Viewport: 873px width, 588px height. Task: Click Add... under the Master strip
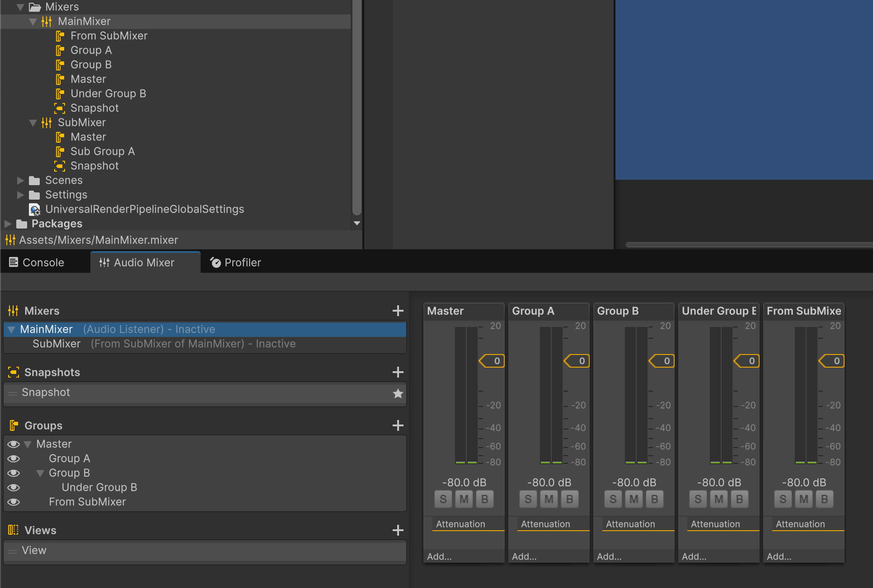point(439,556)
